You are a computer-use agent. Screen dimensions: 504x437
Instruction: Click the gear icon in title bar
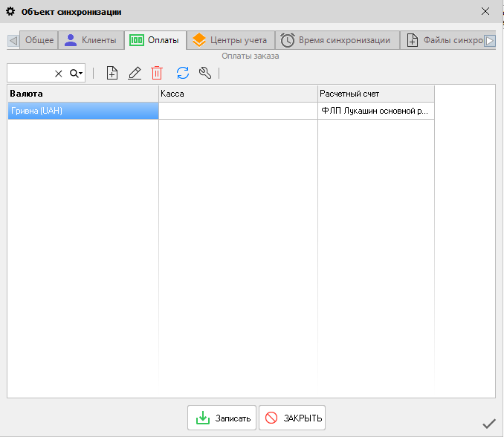click(10, 12)
